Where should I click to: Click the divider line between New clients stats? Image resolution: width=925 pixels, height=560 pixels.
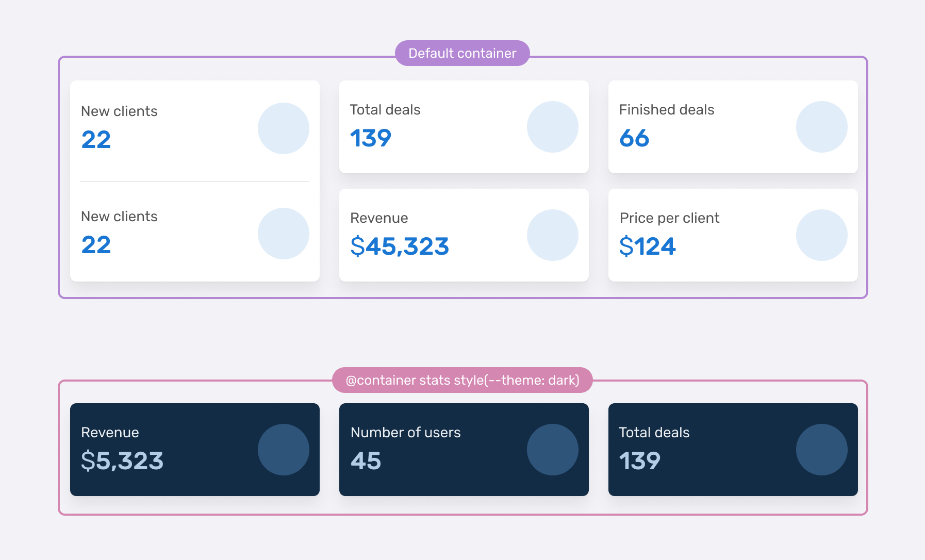(x=195, y=182)
